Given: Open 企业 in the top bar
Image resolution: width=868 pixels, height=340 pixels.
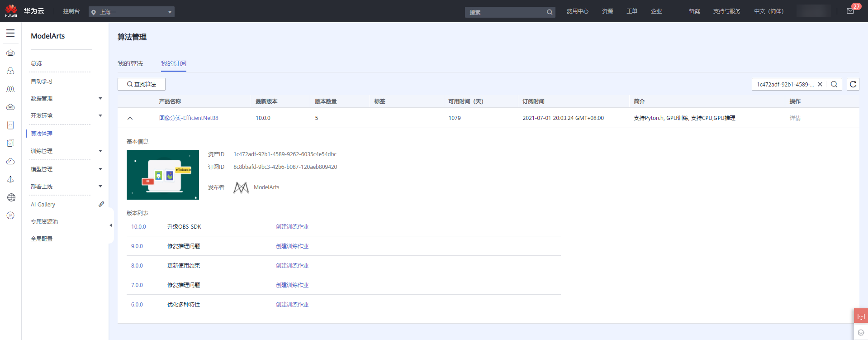Looking at the screenshot, I should pos(656,11).
